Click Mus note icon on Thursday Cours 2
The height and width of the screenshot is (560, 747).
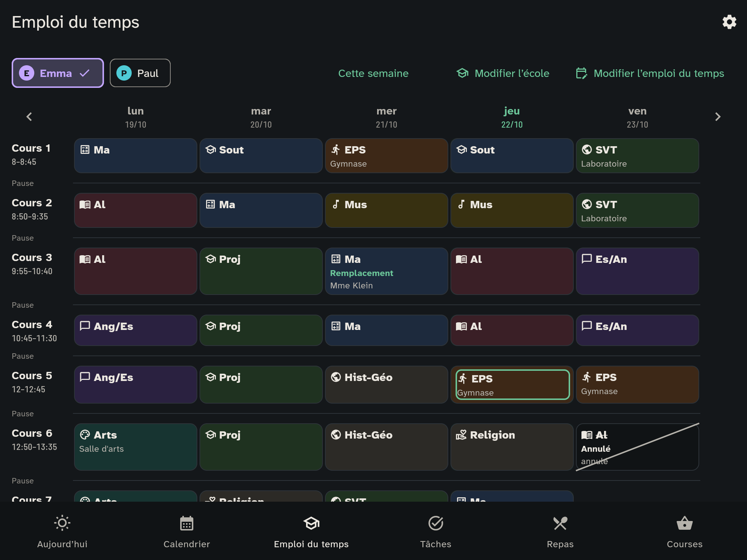[461, 205]
